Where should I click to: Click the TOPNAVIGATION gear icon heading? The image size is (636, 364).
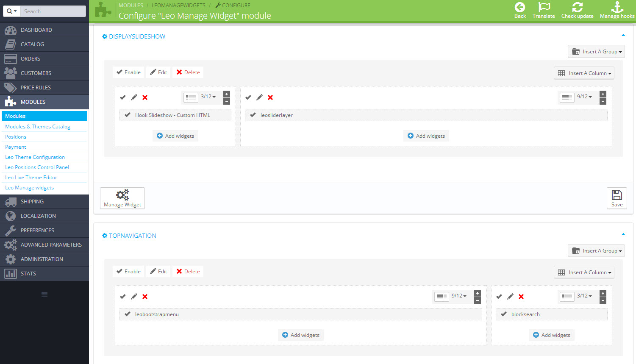click(x=105, y=236)
